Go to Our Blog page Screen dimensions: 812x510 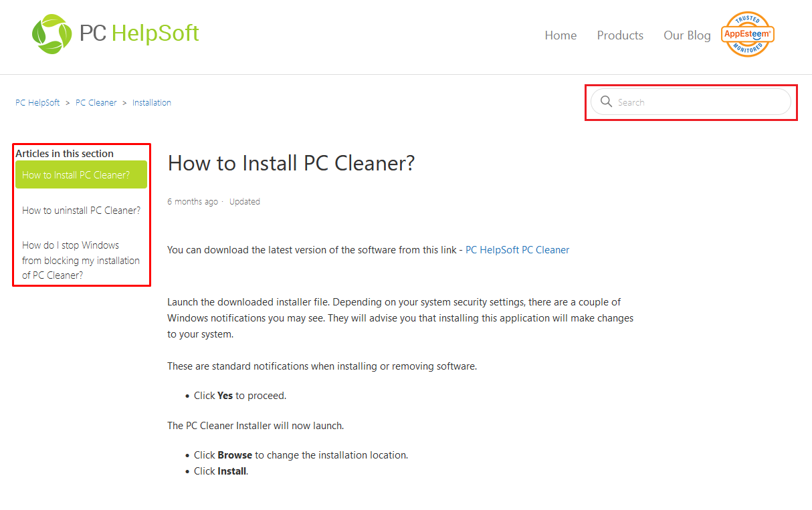tap(687, 35)
